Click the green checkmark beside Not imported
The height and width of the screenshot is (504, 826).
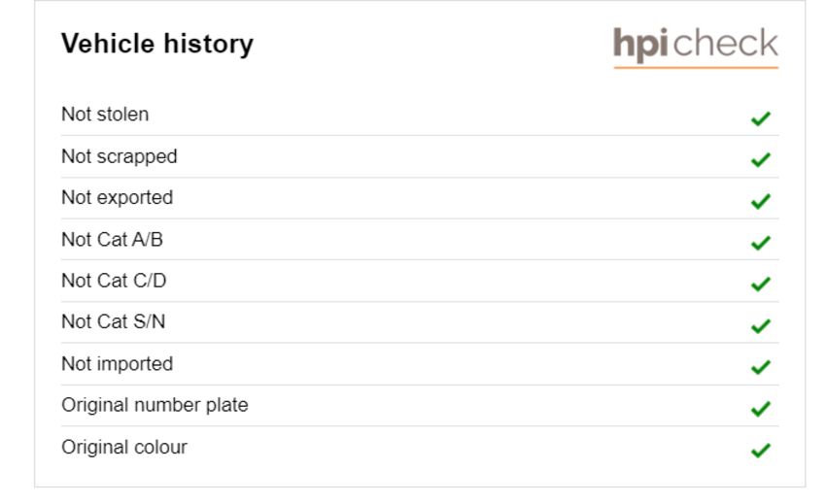pyautogui.click(x=760, y=367)
